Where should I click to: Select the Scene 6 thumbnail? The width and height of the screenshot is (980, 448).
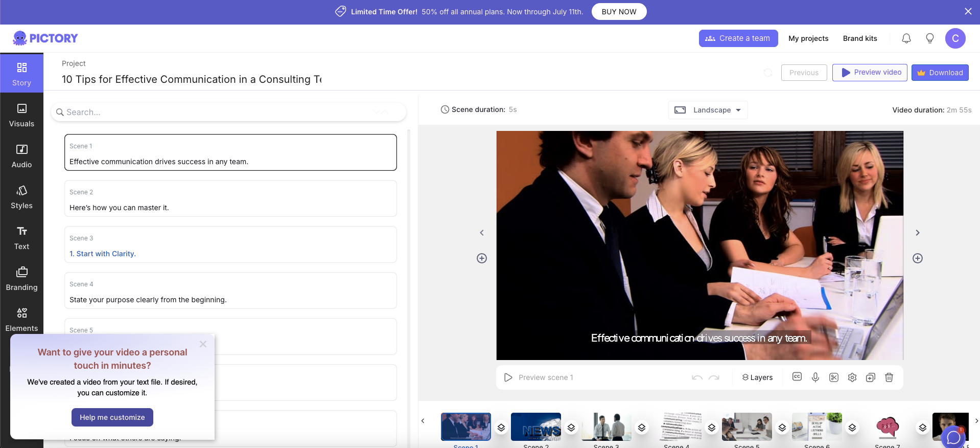point(817,427)
